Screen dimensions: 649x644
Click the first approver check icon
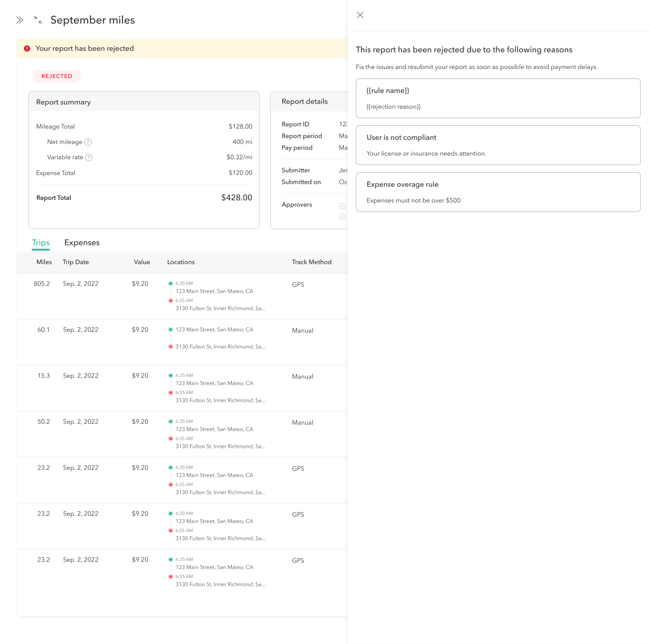[x=343, y=206]
